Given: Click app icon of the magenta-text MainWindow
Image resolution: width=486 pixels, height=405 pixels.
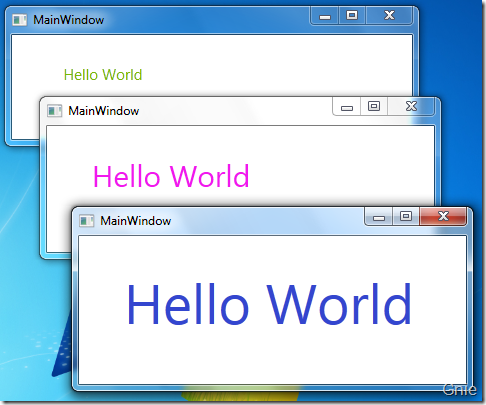Looking at the screenshot, I should (54, 111).
